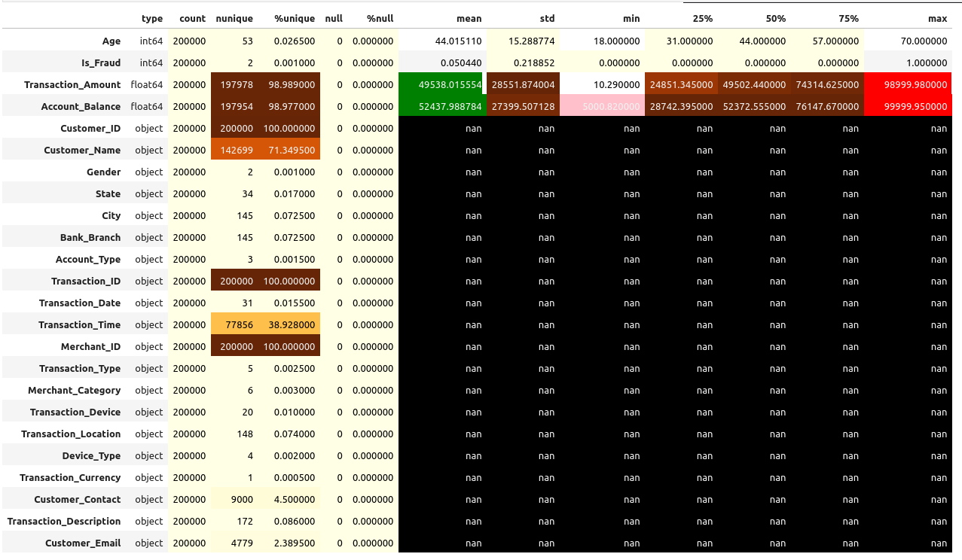Click the 'Gender' row label
The width and height of the screenshot is (962, 560).
pos(104,172)
